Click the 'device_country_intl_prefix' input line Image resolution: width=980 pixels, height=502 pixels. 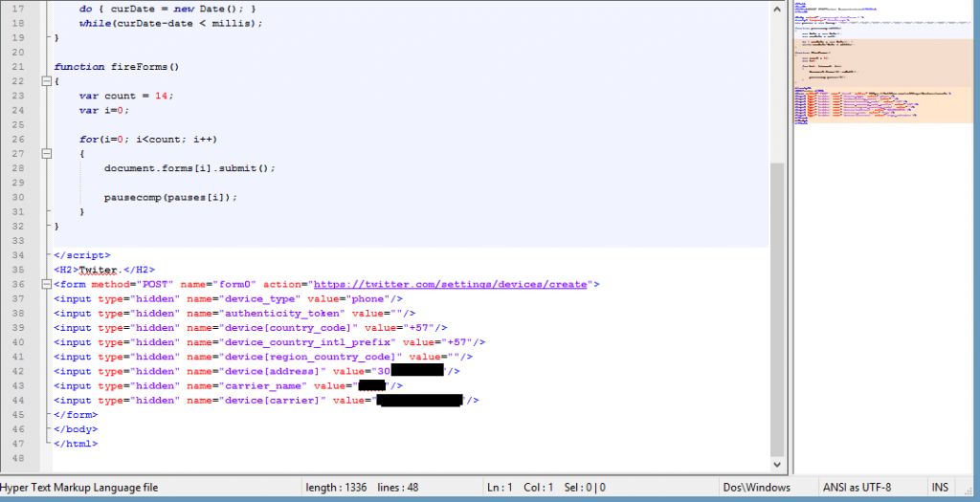pyautogui.click(x=269, y=342)
